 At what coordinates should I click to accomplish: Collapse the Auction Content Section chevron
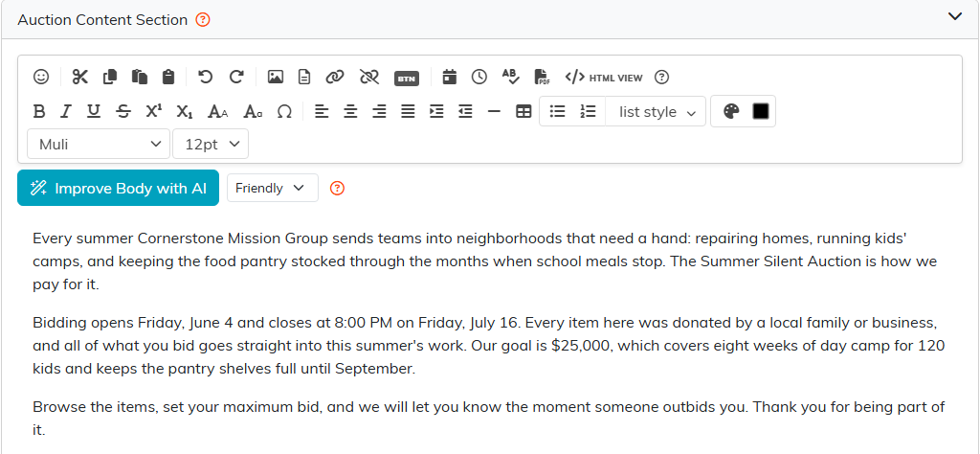954,17
